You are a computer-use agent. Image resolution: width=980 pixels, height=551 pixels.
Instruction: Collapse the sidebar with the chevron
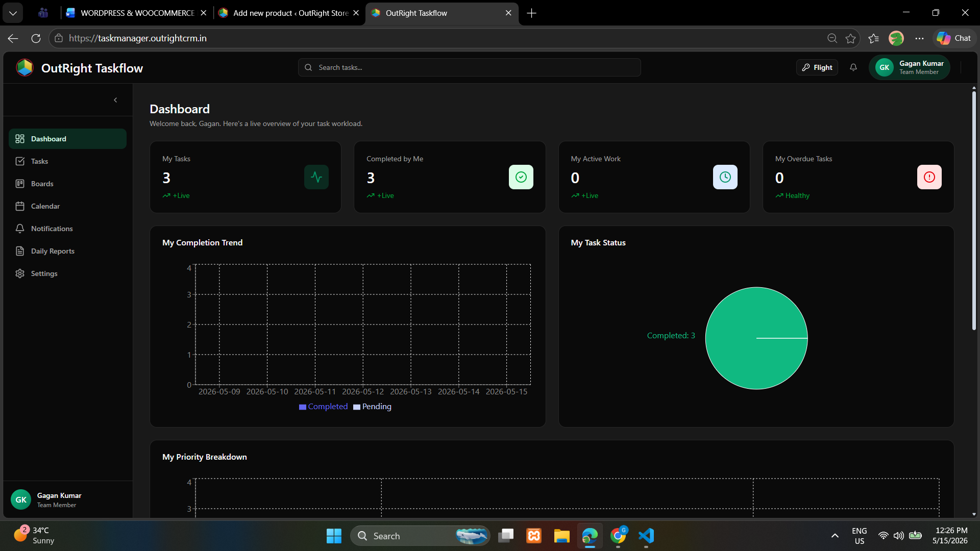[x=115, y=100]
